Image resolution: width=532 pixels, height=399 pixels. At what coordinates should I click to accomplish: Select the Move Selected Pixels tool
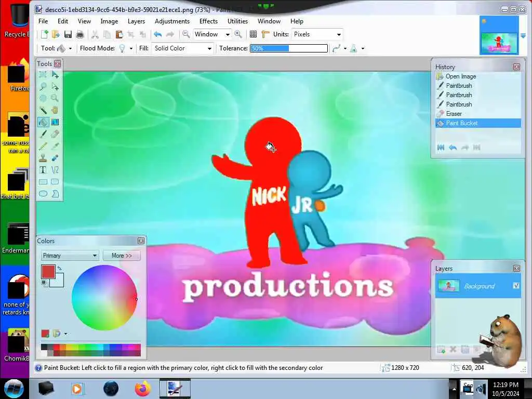point(55,75)
